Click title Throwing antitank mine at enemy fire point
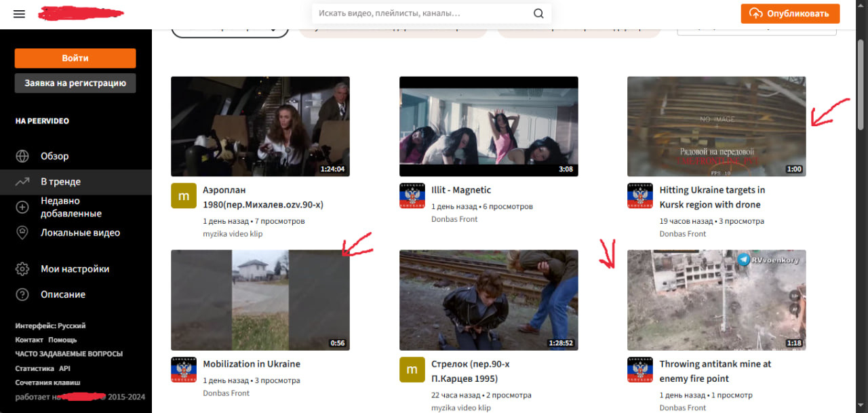Viewport: 868px width, 413px height. point(715,372)
